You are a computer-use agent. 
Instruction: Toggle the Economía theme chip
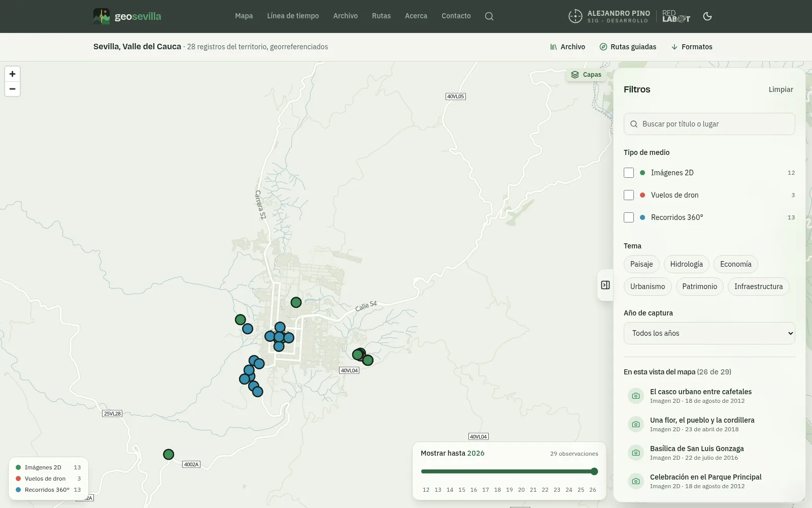click(736, 264)
